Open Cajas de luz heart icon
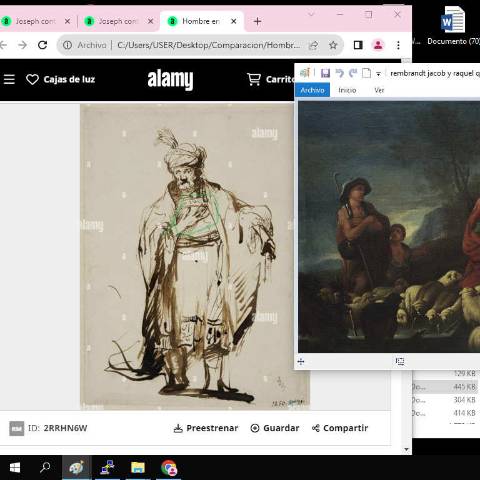The height and width of the screenshot is (480, 480). [32, 79]
